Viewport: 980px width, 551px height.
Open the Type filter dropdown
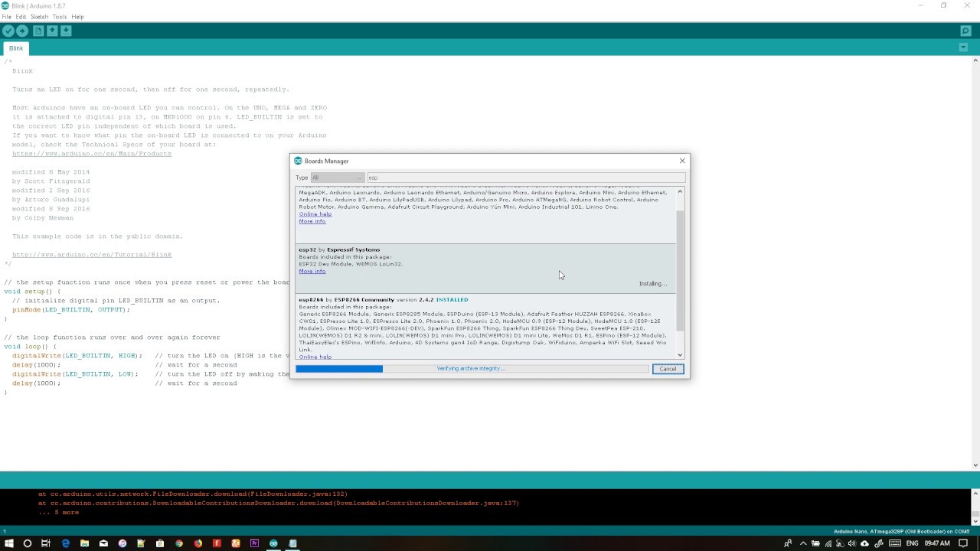click(x=338, y=178)
